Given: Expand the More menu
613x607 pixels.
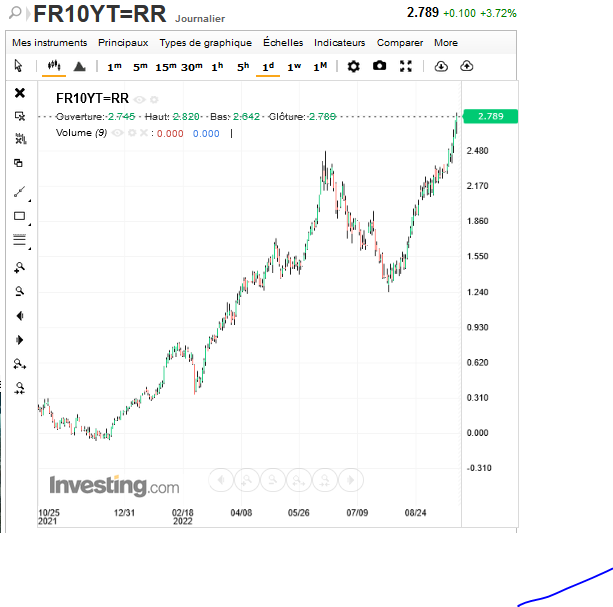Looking at the screenshot, I should coord(446,43).
